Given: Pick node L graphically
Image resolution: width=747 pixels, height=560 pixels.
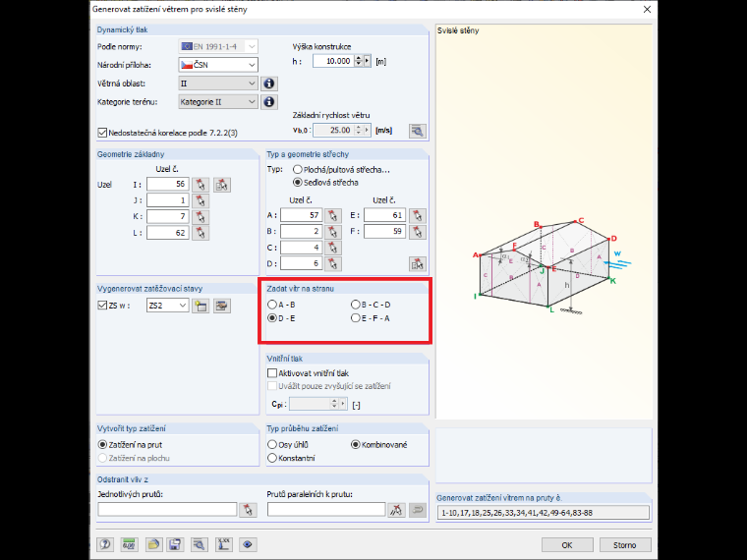Looking at the screenshot, I should pyautogui.click(x=201, y=233).
